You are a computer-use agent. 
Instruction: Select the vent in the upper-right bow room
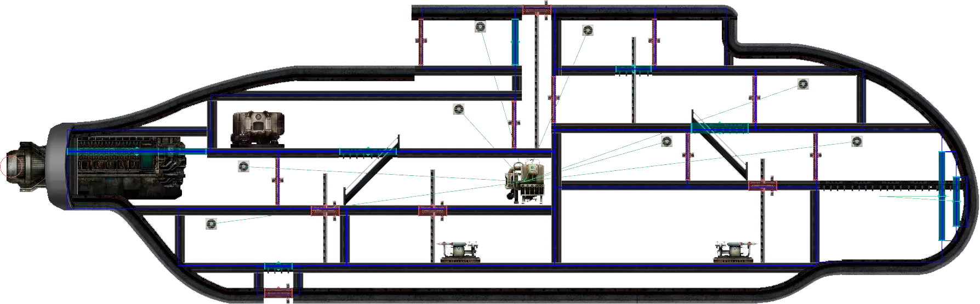point(803,84)
